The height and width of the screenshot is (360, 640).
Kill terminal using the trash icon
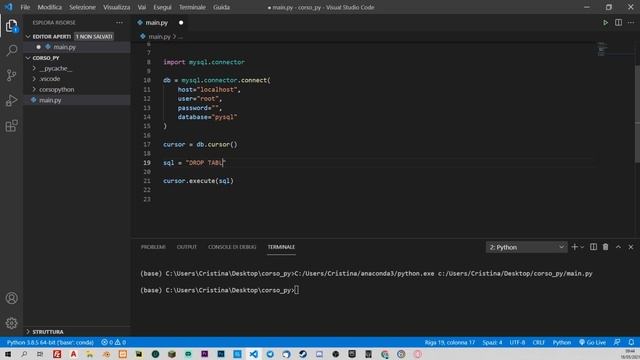coord(606,247)
